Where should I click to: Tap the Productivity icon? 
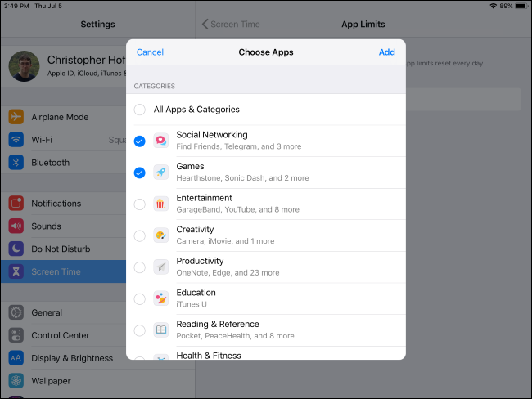point(161,267)
